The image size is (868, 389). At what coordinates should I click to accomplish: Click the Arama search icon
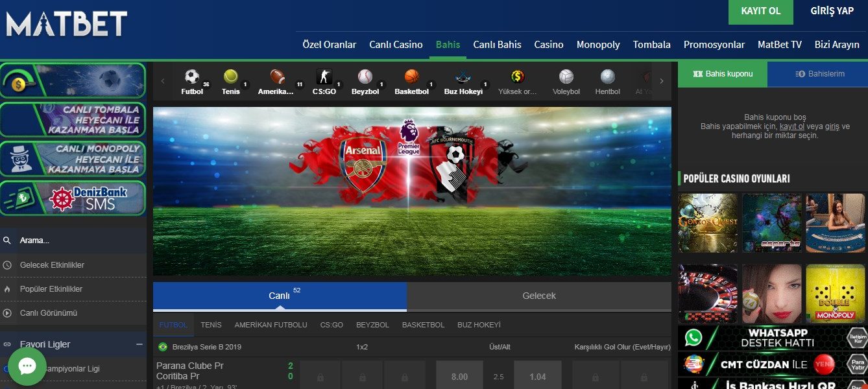[x=7, y=241]
